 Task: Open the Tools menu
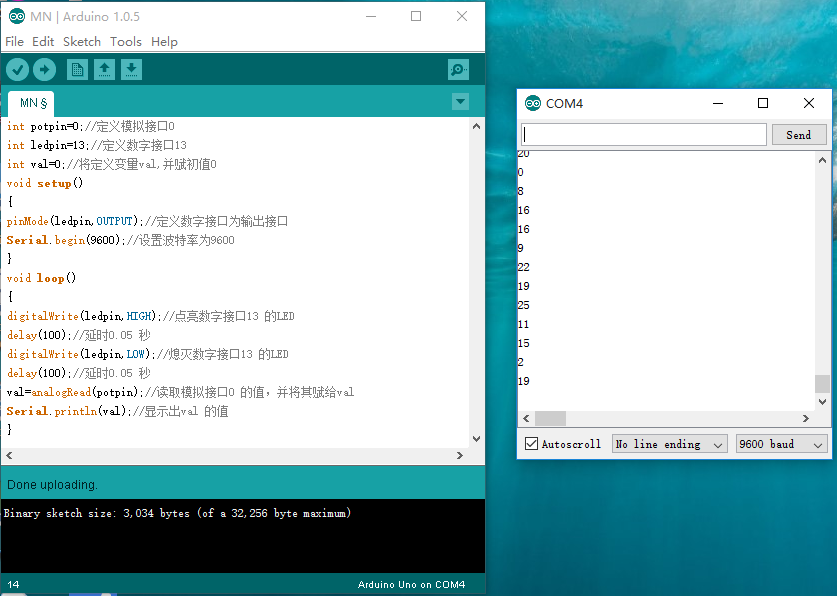125,42
